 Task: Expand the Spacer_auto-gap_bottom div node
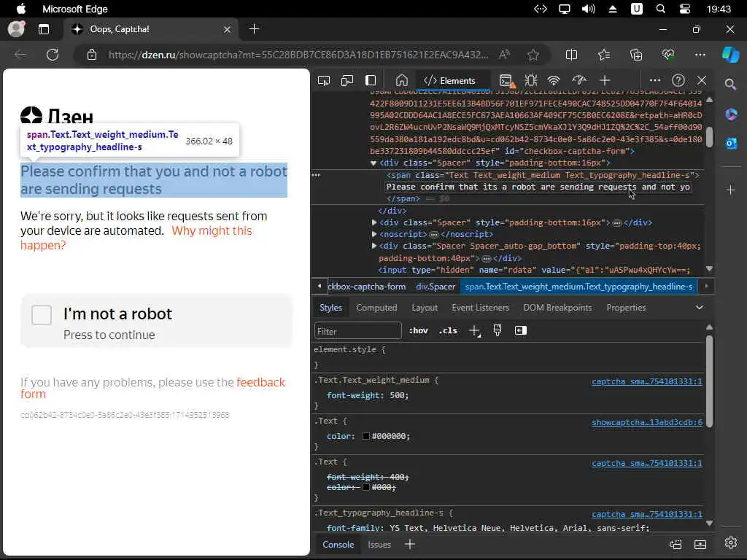pos(374,246)
